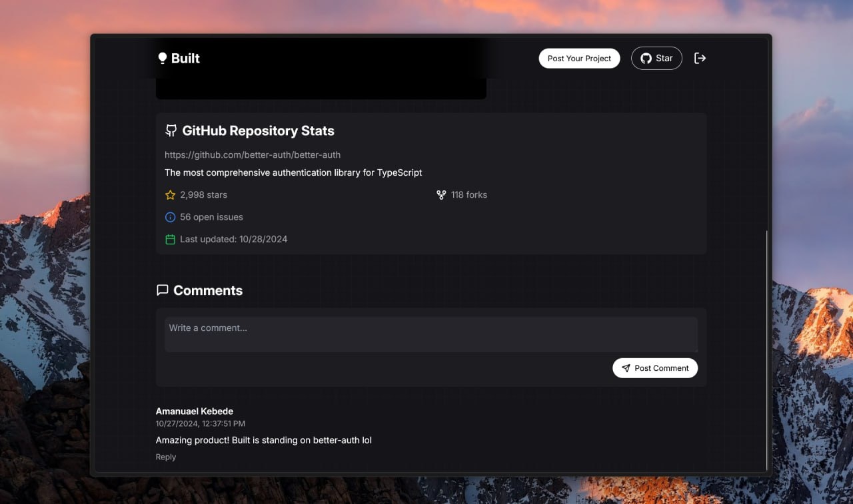Click the yellow star icon
This screenshot has height=504, width=853.
coord(170,195)
